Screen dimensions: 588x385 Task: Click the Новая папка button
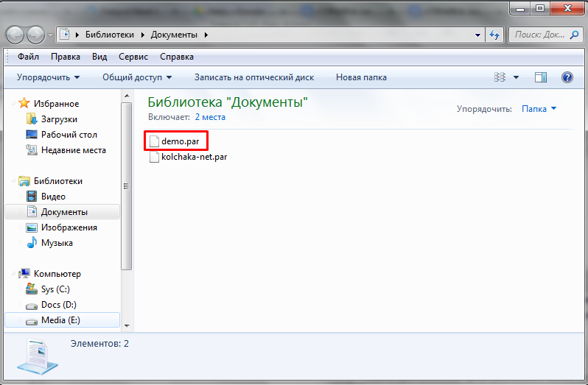[x=361, y=77]
